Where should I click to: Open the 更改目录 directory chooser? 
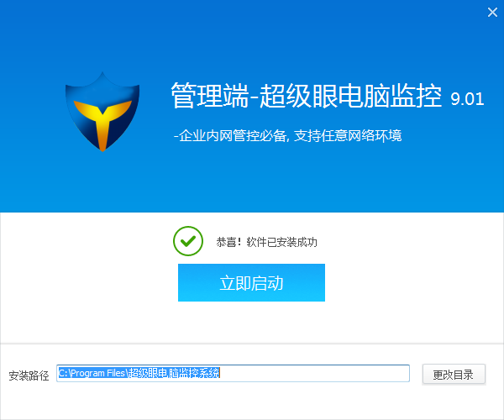click(x=454, y=375)
